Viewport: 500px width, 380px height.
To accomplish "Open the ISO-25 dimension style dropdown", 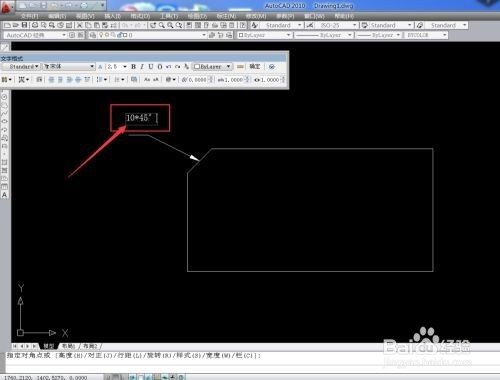I will 336,25.
